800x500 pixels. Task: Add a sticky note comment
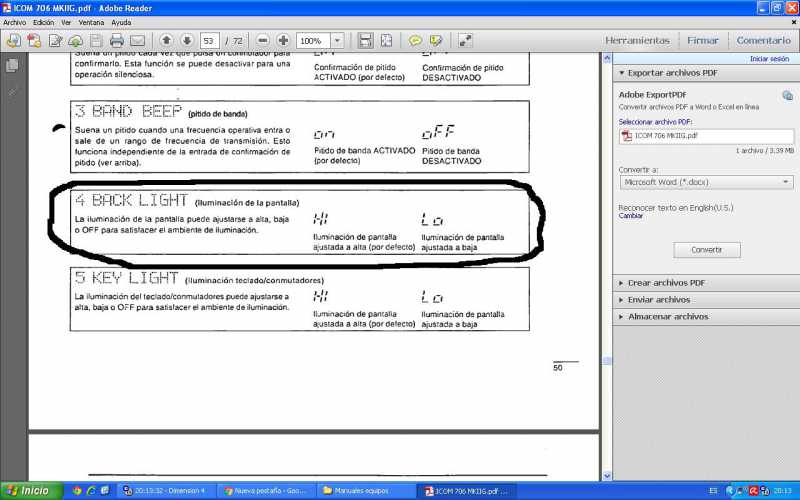coord(415,41)
